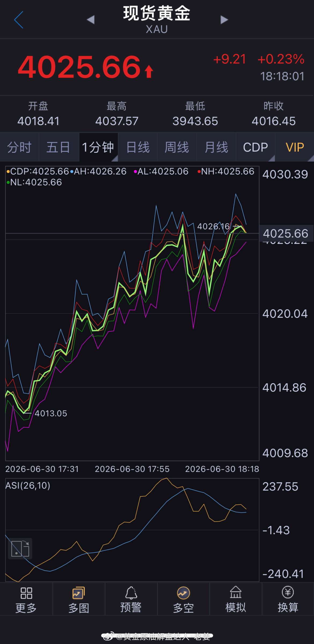Tap the 现货黄金 title
Image resolution: width=314 pixels, height=644 pixels.
(x=157, y=13)
